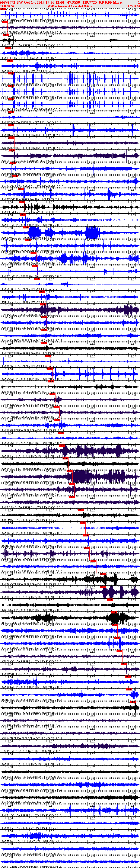Click the event header line starting 60892772 UW
Screen dimensions: 140x868
(70, 2)
